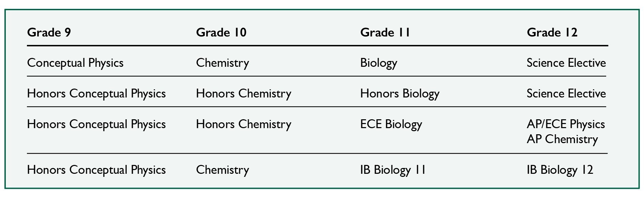The width and height of the screenshot is (644, 199).
Task: Select the IB Biology 12 cell
Action: tap(560, 170)
